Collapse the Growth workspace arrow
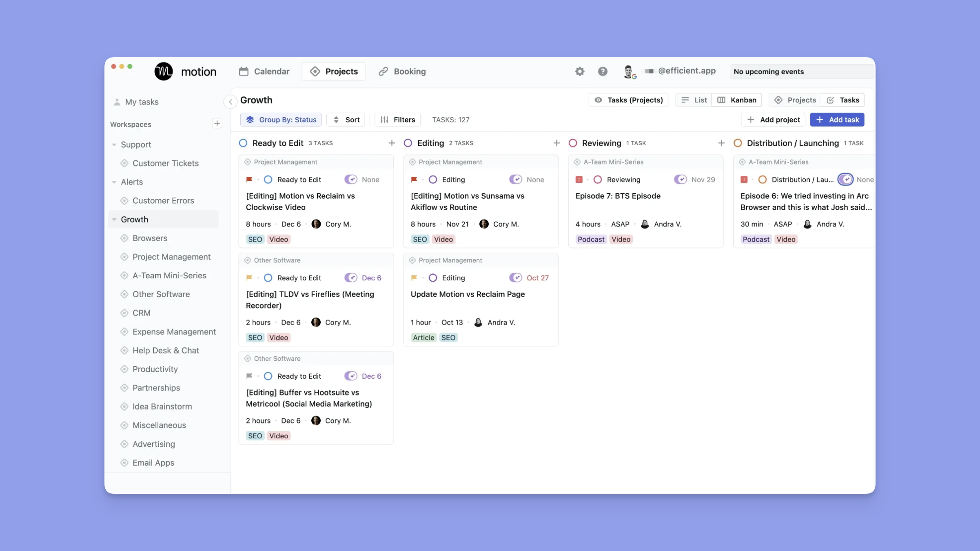The width and height of the screenshot is (980, 551). coord(114,220)
